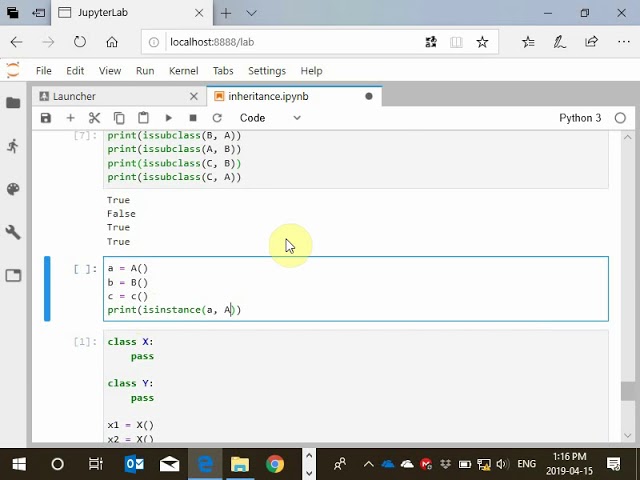Click the notebook scroll down arrow

click(x=628, y=436)
